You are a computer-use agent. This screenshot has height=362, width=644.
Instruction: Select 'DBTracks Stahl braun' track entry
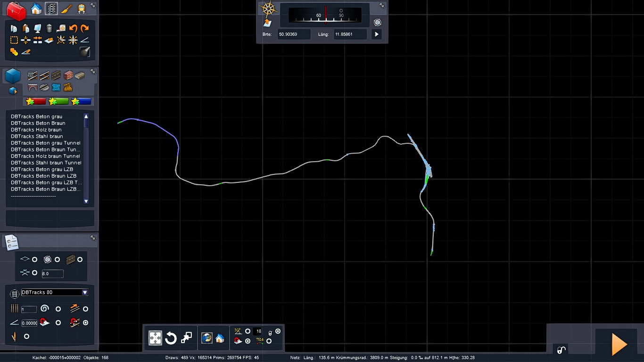(37, 136)
